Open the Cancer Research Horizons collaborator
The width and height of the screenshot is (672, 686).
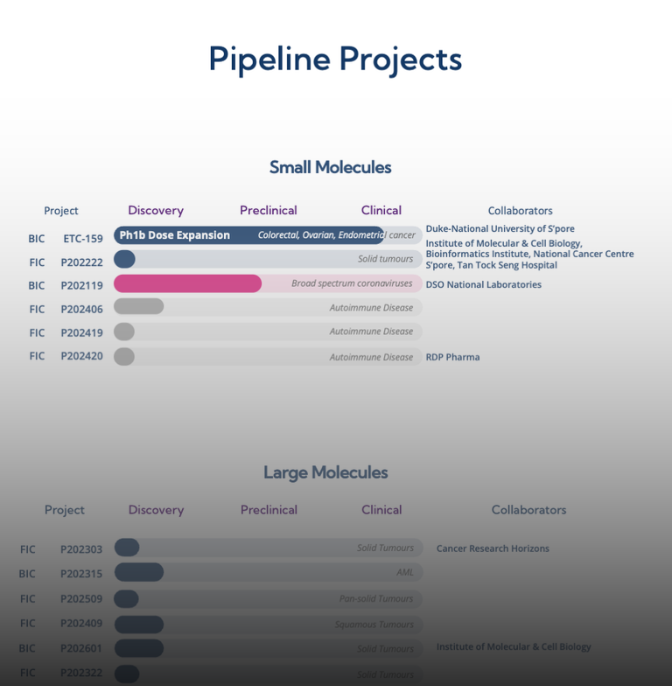[492, 549]
